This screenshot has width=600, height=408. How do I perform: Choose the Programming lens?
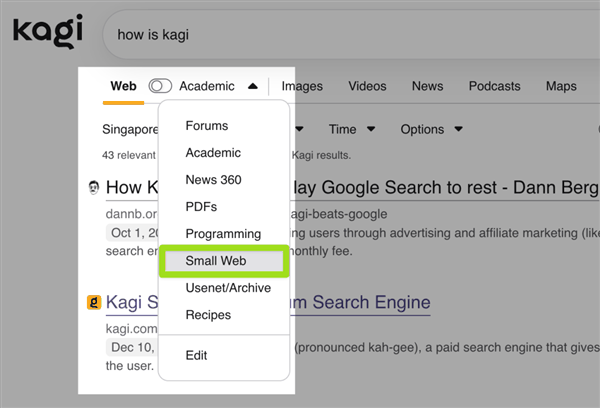coord(223,234)
